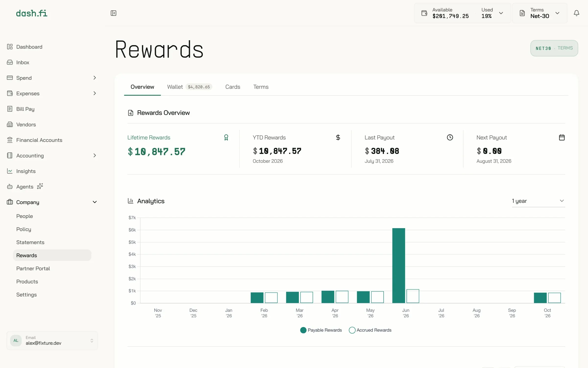The height and width of the screenshot is (368, 588).
Task: Click the dash.fi logo
Action: [x=32, y=13]
